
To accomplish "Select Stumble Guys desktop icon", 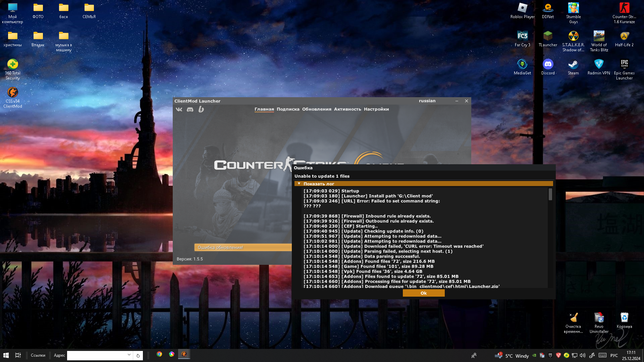I will pyautogui.click(x=574, y=13).
